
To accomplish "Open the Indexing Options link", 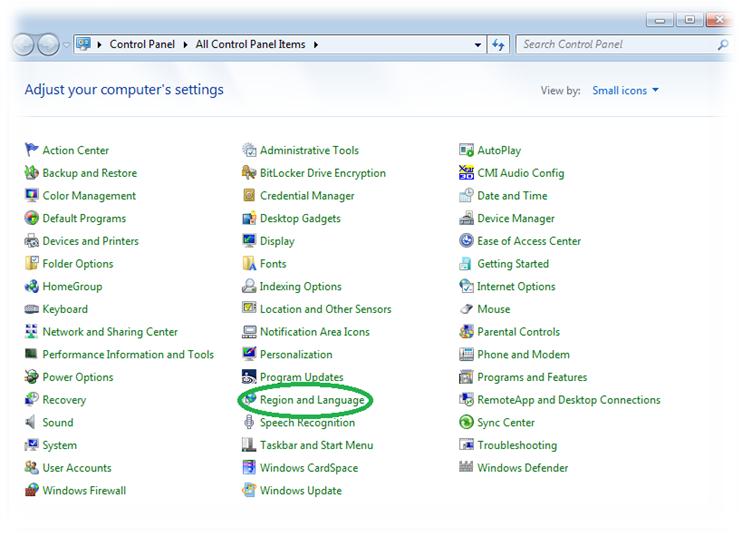I will coord(301,286).
